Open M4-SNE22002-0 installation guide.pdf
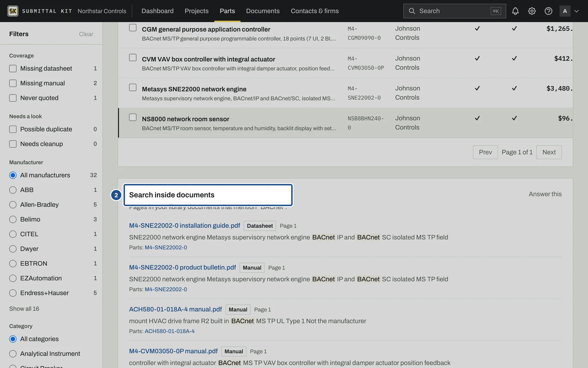The image size is (588, 368). coord(184,226)
